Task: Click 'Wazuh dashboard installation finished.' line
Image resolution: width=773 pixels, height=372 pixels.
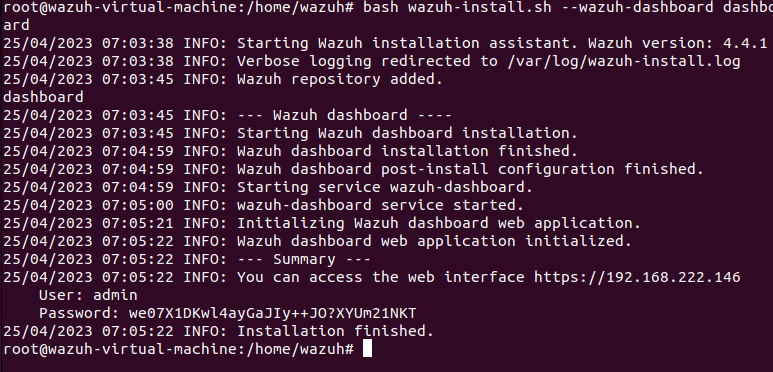Action: (x=407, y=151)
